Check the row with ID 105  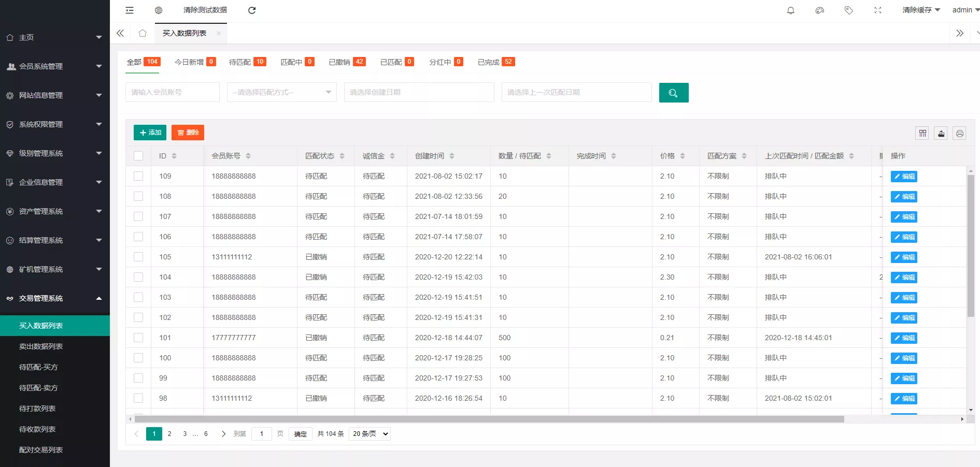click(x=138, y=257)
